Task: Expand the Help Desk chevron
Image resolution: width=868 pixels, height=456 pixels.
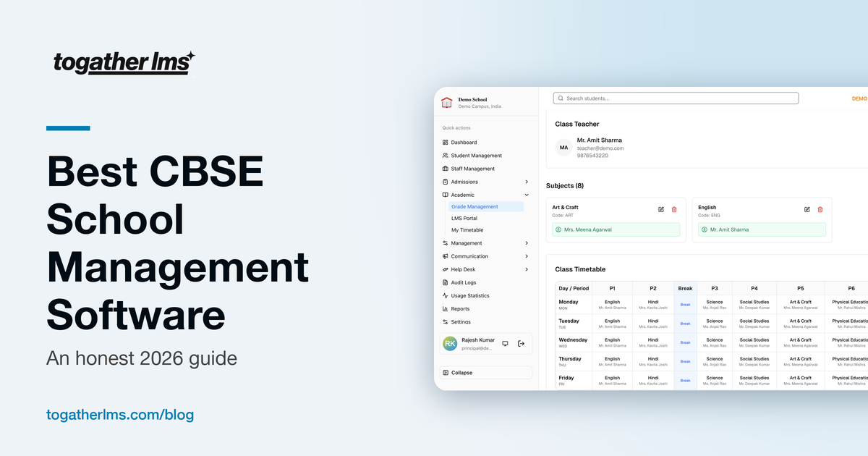Action: click(527, 269)
